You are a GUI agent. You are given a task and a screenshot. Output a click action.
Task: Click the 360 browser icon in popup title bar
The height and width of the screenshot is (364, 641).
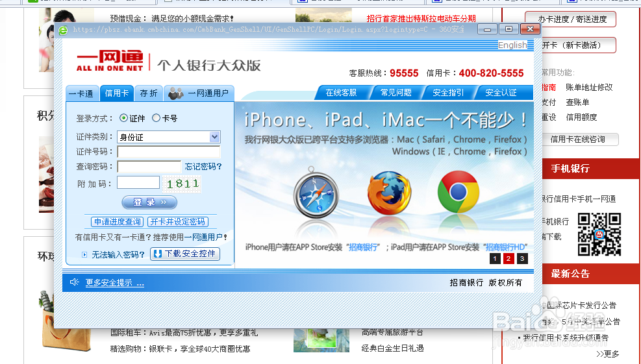63,30
